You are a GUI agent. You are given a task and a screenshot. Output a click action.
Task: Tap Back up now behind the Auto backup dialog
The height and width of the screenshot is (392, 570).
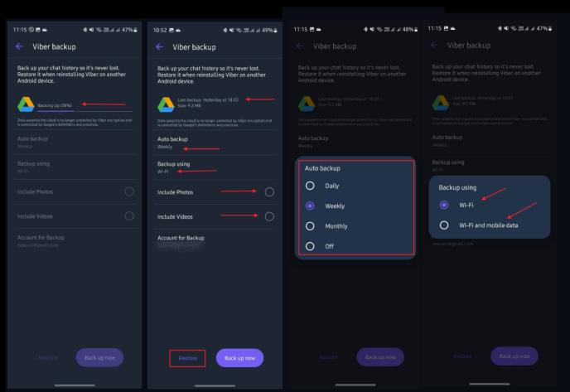pos(380,357)
